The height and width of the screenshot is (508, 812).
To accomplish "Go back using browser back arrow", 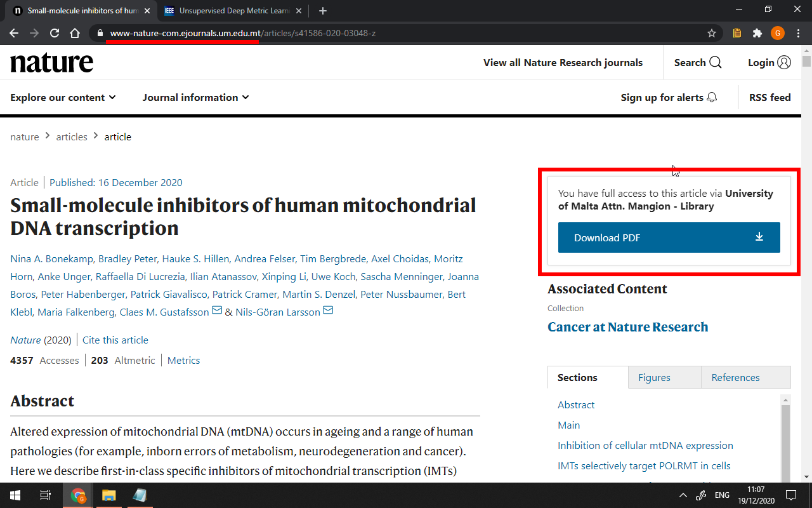I will pos(14,33).
